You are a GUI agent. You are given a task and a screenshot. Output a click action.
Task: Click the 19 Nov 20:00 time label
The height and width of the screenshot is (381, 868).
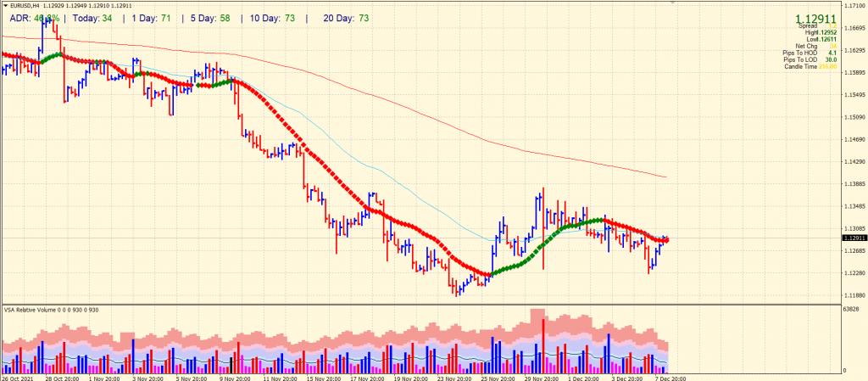(x=409, y=378)
